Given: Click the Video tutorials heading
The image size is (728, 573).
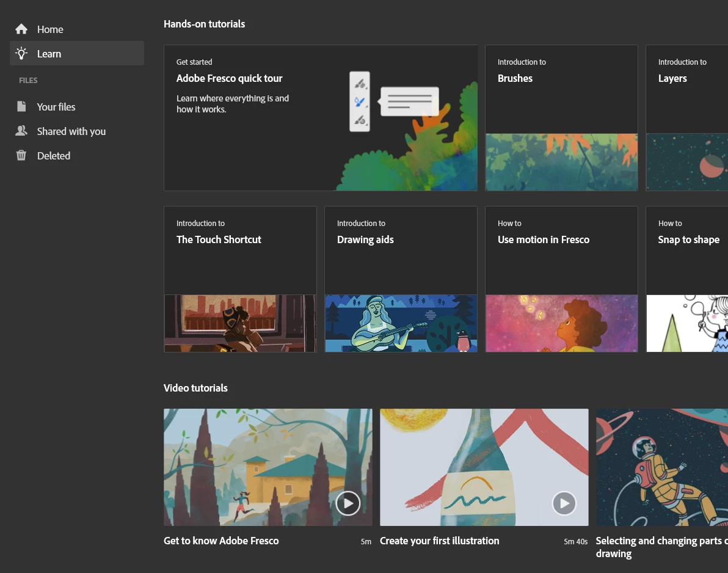Looking at the screenshot, I should tap(195, 388).
